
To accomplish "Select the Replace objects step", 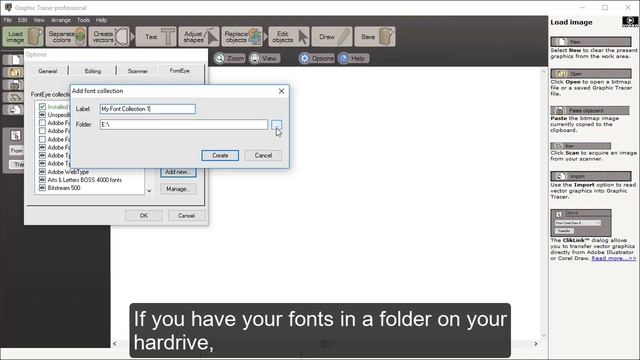I will pyautogui.click(x=242, y=37).
